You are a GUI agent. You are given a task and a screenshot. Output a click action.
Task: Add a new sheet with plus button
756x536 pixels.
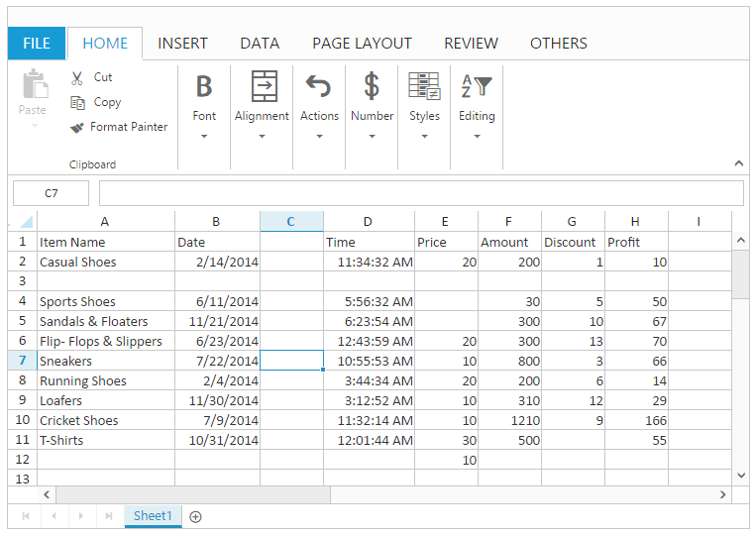(x=195, y=516)
